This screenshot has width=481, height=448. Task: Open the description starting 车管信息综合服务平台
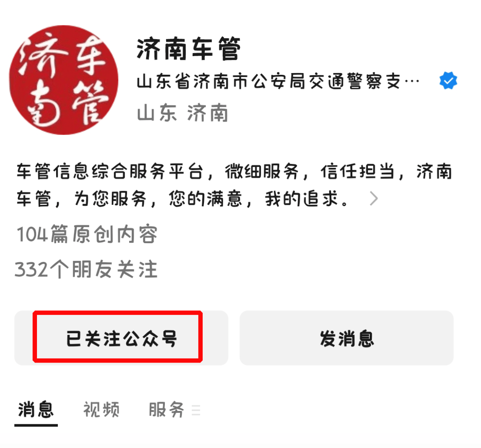234,185
